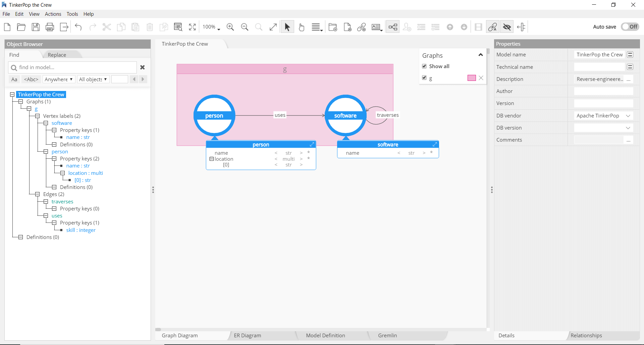Click the fit-to-screen arrows icon

coord(192,27)
